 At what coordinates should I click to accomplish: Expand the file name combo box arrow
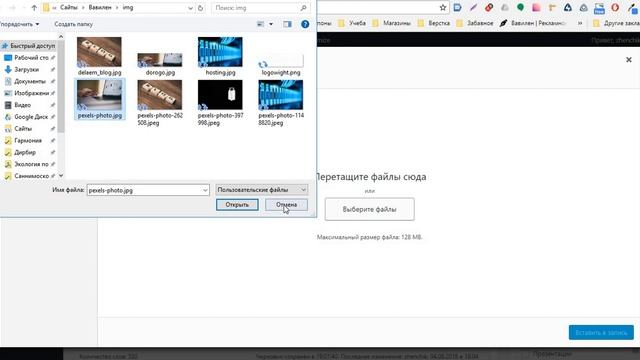(205, 190)
